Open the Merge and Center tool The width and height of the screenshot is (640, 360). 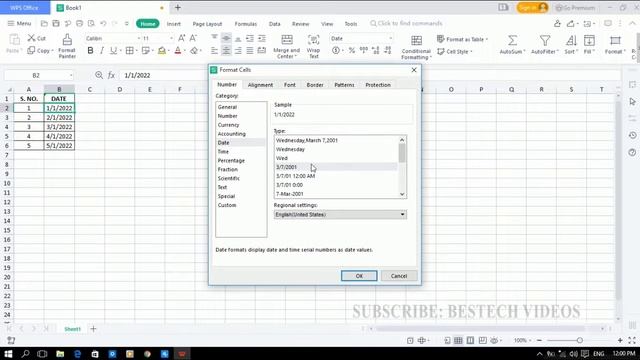click(x=287, y=46)
